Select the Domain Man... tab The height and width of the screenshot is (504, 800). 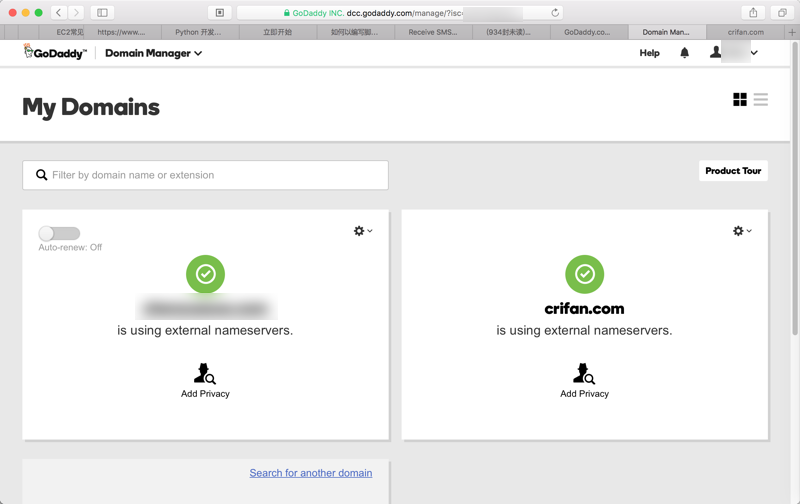tap(666, 32)
